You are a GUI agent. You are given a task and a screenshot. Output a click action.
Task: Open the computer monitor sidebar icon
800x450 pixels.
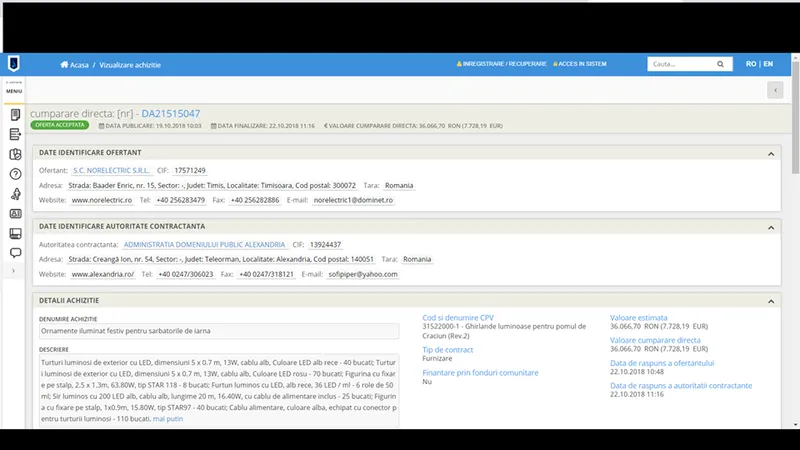15,233
